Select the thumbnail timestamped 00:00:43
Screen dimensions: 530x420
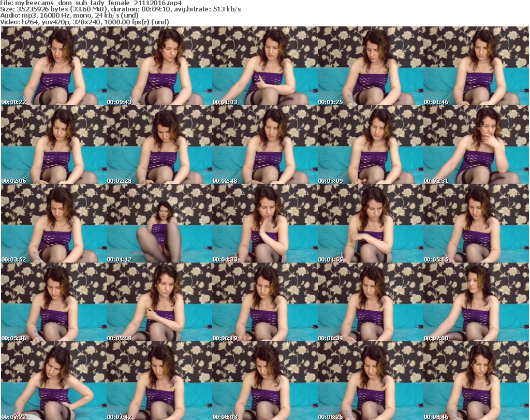click(159, 66)
